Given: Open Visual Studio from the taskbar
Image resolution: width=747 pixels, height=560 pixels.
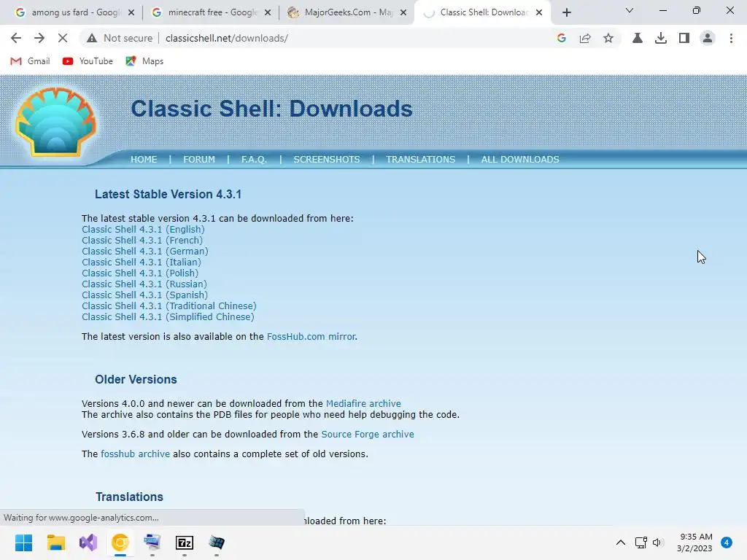Looking at the screenshot, I should point(88,542).
